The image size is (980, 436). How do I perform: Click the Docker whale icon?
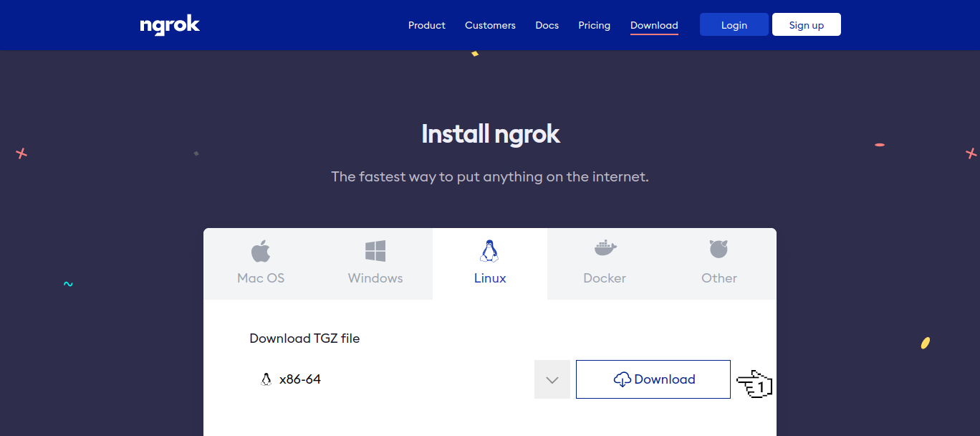[604, 250]
